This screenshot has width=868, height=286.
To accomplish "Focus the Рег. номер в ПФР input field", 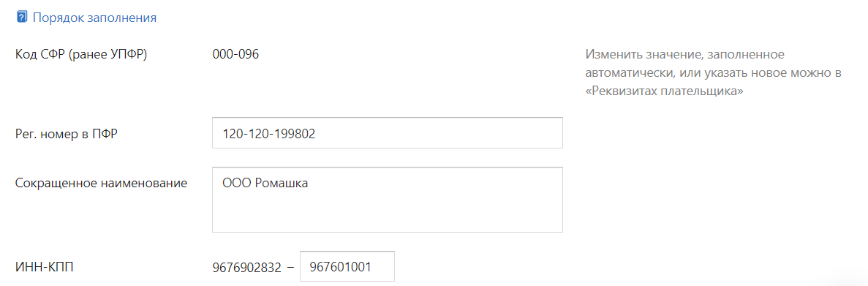I will click(388, 133).
